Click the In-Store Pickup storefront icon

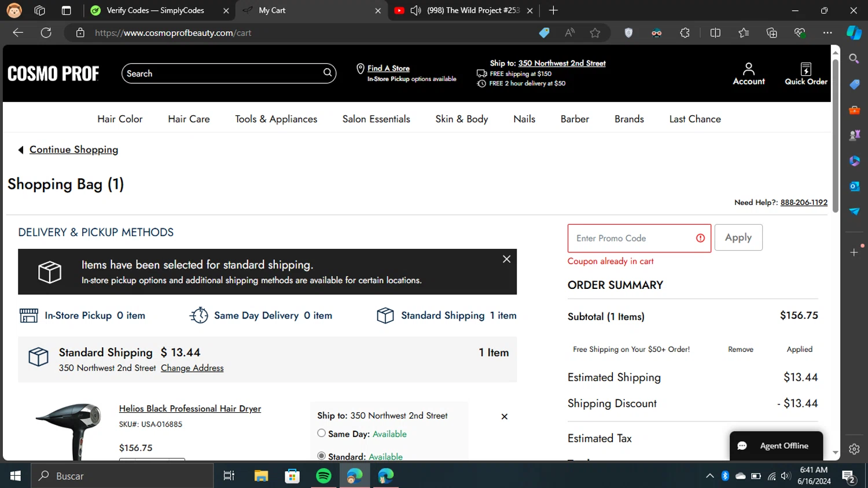click(28, 315)
